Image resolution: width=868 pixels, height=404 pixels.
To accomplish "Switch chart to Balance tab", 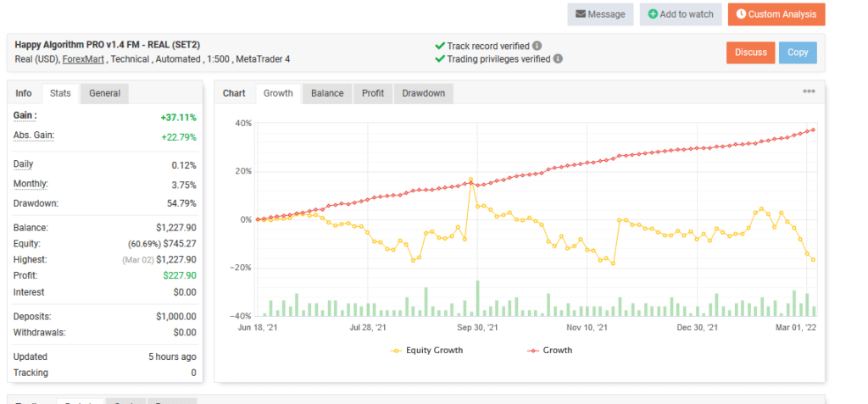I will click(x=326, y=93).
